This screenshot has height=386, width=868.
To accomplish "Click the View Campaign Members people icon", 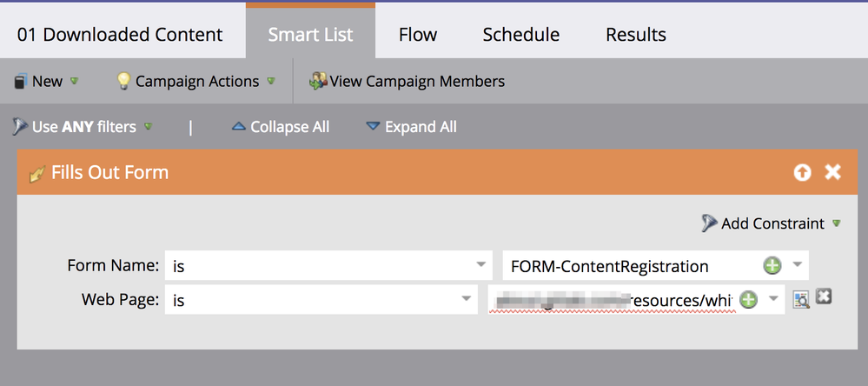I will pyautogui.click(x=318, y=82).
